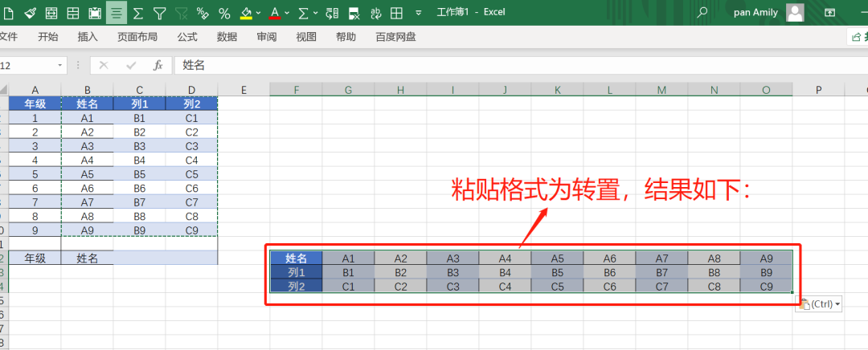Viewport: 868px width, 350px height.
Task: Open the 百度网盘 tab
Action: point(395,37)
